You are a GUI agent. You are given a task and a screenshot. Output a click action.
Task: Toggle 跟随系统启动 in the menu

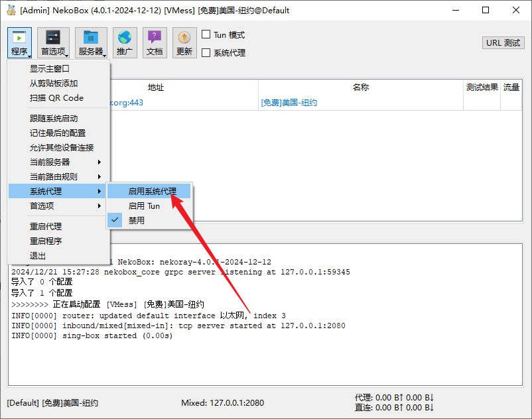coord(58,118)
